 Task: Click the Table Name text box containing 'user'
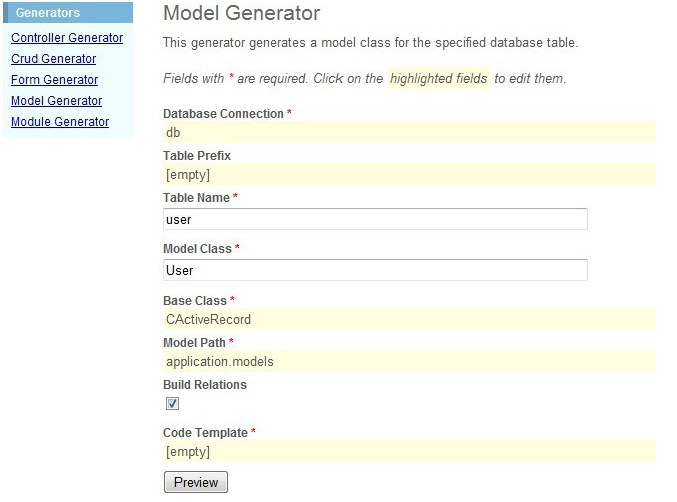pos(375,219)
